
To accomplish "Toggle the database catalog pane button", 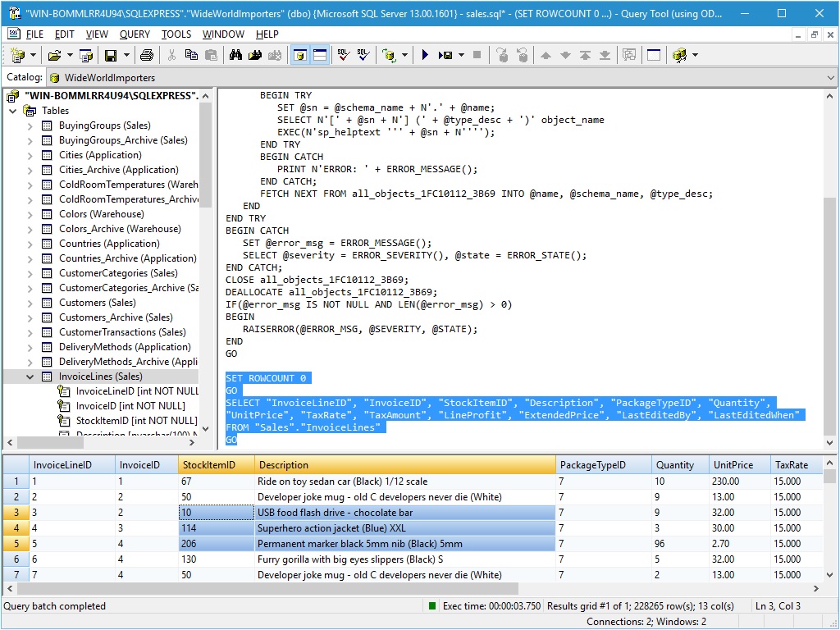I will pyautogui.click(x=300, y=55).
